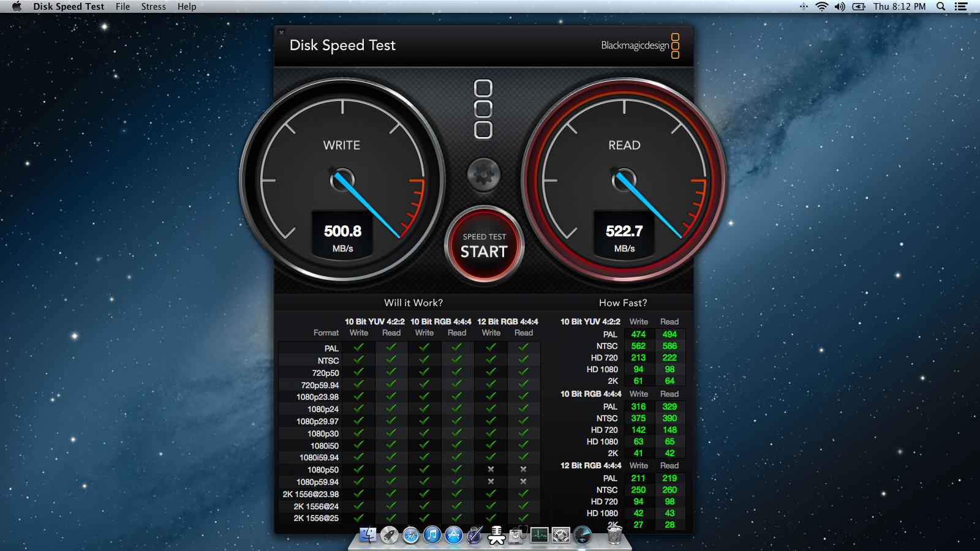980x551 pixels.
Task: Open Activity Monitor from the Dock
Action: pos(540,535)
